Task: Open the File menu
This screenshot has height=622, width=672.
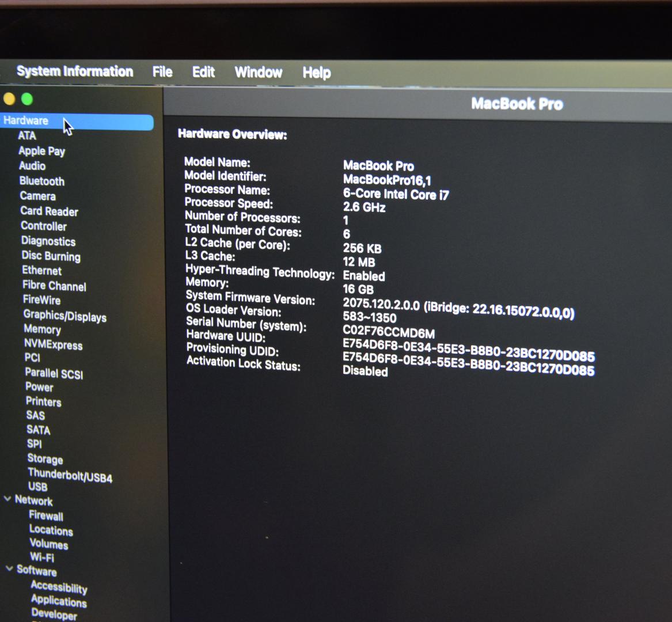Action: pos(162,71)
